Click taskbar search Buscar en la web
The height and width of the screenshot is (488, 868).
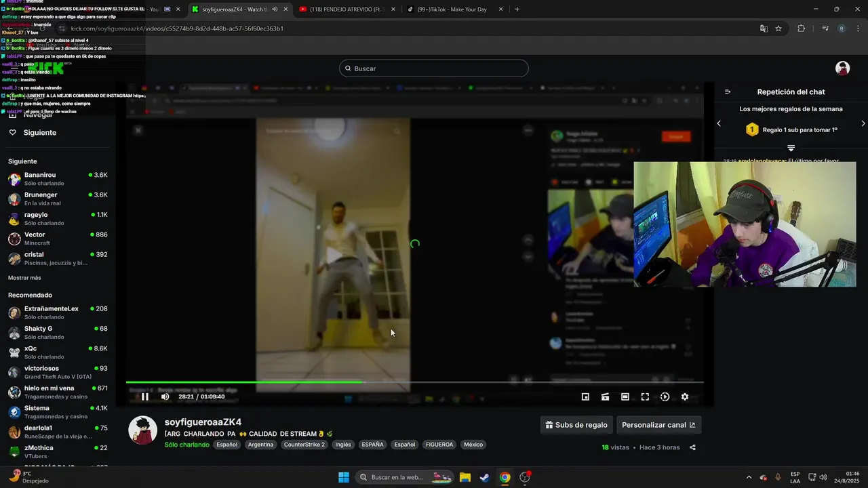(x=405, y=477)
